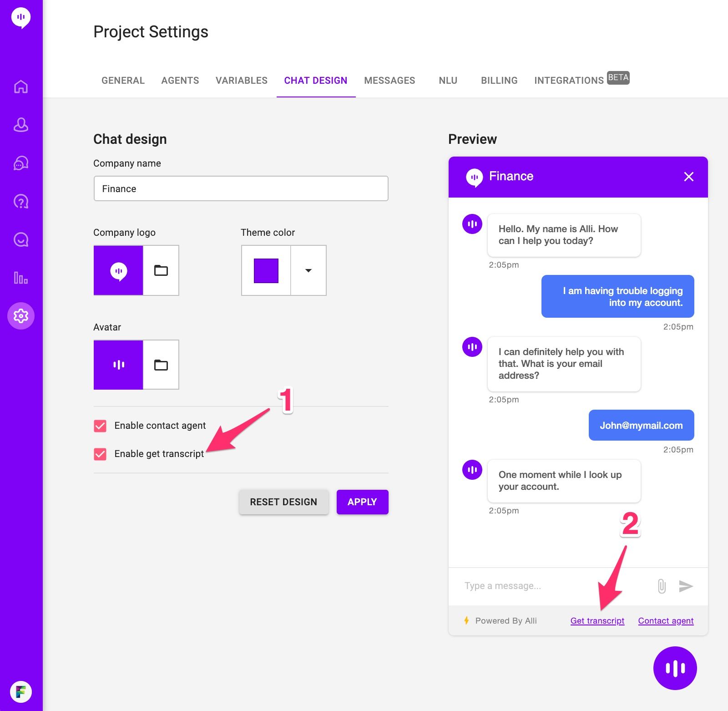The height and width of the screenshot is (711, 728).
Task: Open the NLU tab
Action: click(448, 81)
